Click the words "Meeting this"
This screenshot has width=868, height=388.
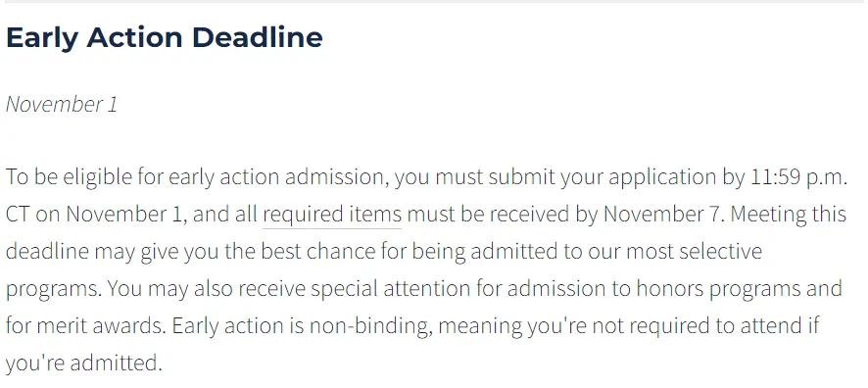click(789, 215)
